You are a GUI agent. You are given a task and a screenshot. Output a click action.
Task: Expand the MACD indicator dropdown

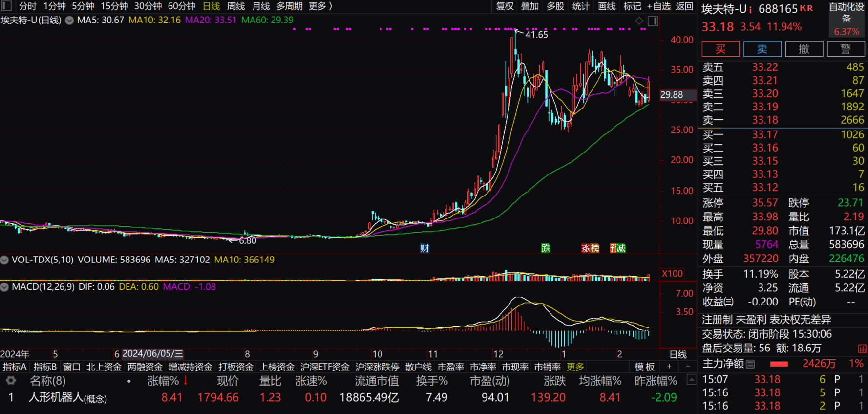coord(5,287)
